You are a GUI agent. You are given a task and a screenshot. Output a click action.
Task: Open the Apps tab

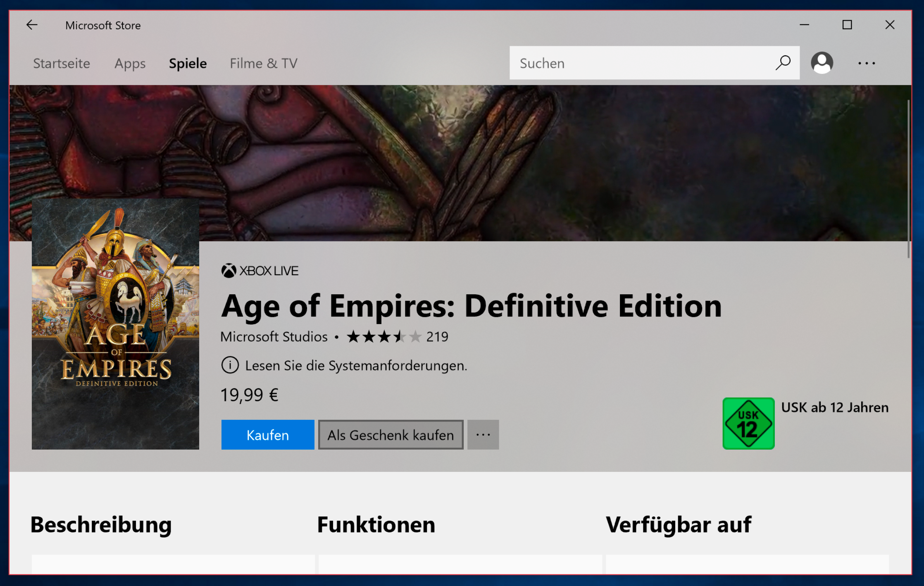coord(130,63)
